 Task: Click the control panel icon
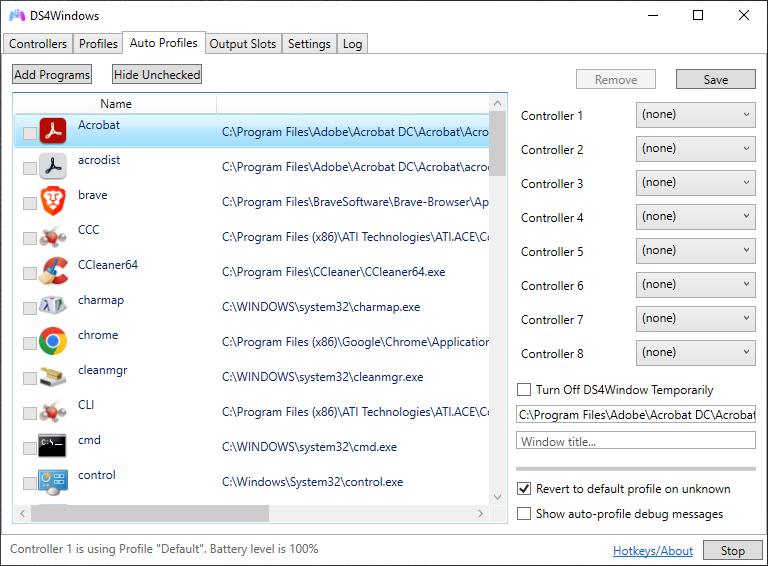click(x=53, y=481)
